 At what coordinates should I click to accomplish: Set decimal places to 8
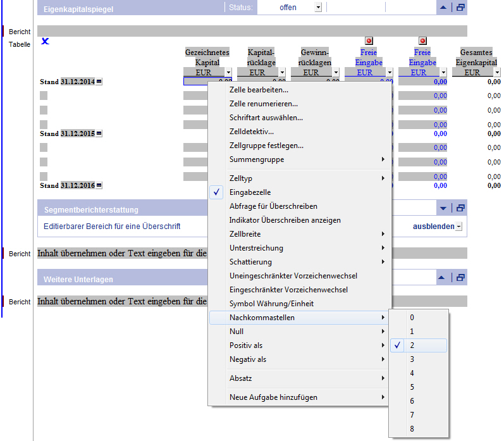419,429
